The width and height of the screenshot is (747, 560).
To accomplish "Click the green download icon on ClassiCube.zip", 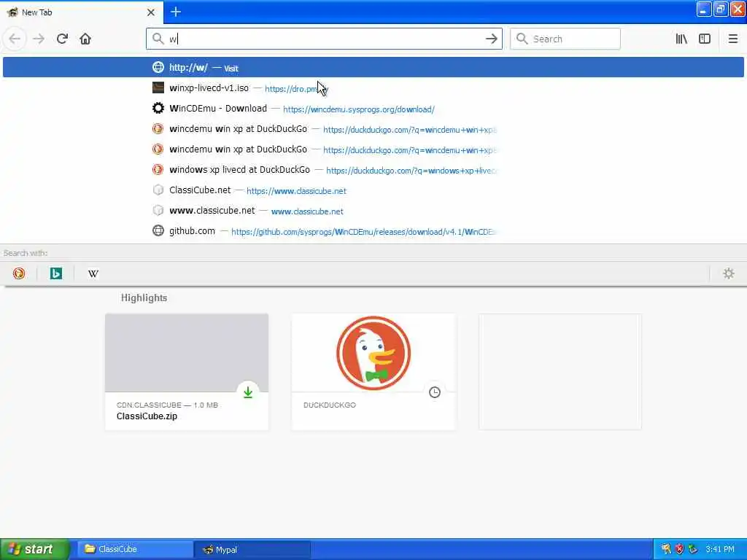I will [x=248, y=392].
